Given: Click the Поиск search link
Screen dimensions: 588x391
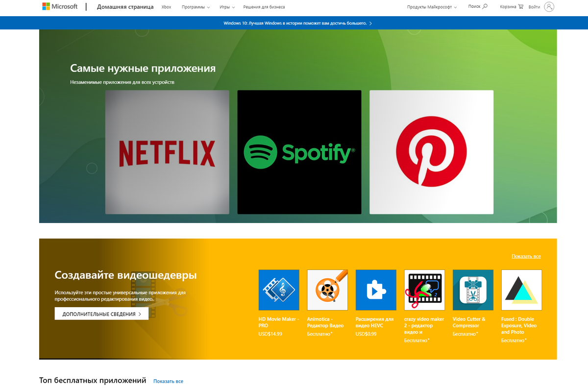Looking at the screenshot, I should click(474, 7).
